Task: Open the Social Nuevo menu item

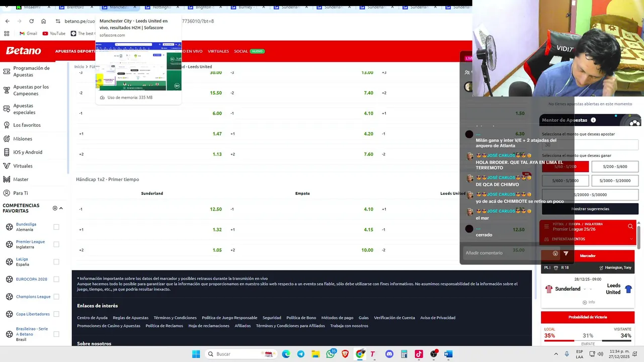Action: pos(249,51)
